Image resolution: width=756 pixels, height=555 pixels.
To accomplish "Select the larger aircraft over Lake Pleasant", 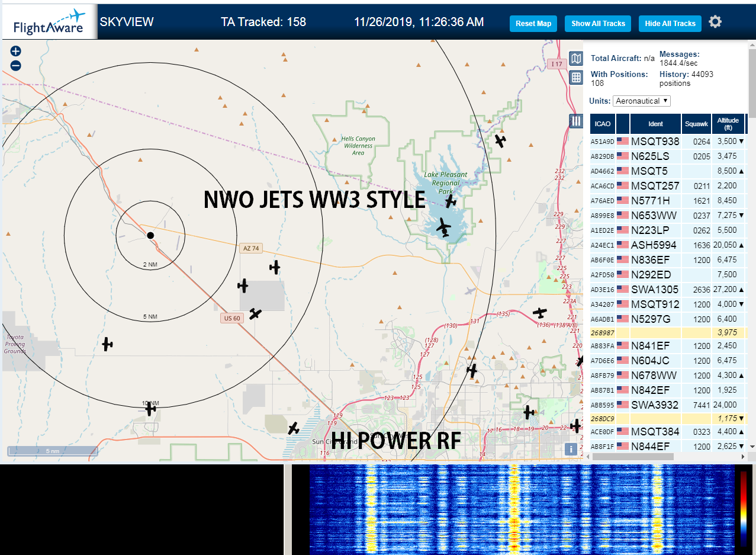I will pyautogui.click(x=444, y=227).
